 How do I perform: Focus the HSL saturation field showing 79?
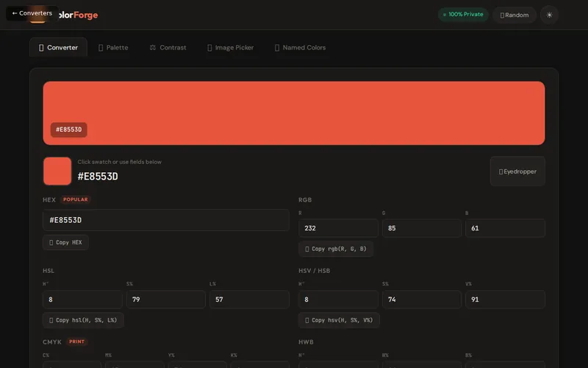coord(166,300)
